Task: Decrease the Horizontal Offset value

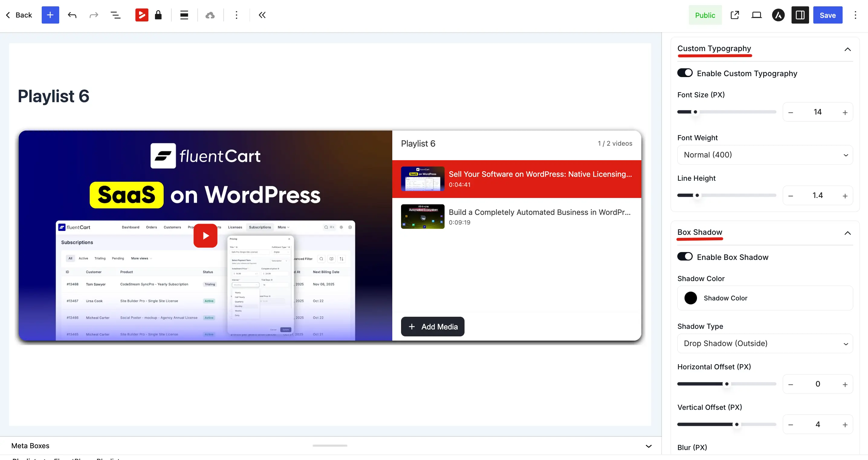Action: pos(791,385)
